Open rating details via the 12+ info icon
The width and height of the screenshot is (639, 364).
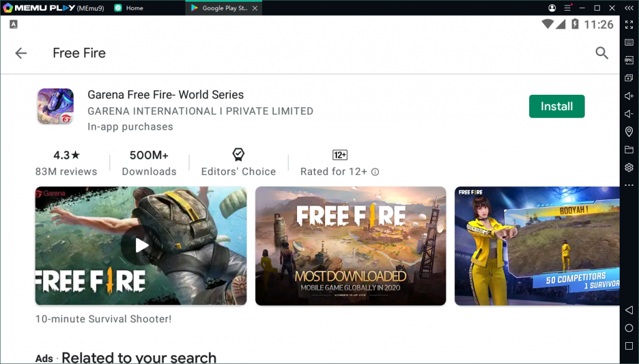click(x=375, y=171)
